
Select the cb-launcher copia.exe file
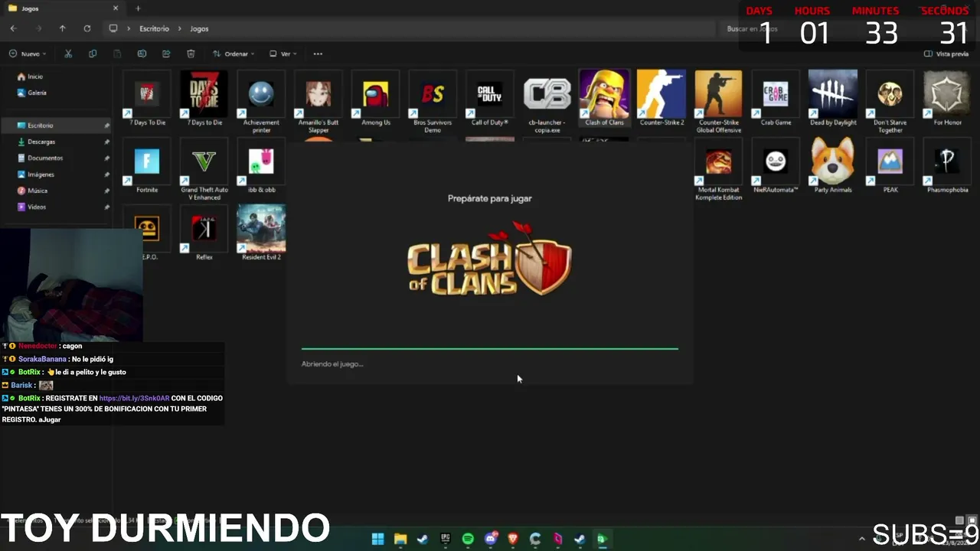[547, 103]
